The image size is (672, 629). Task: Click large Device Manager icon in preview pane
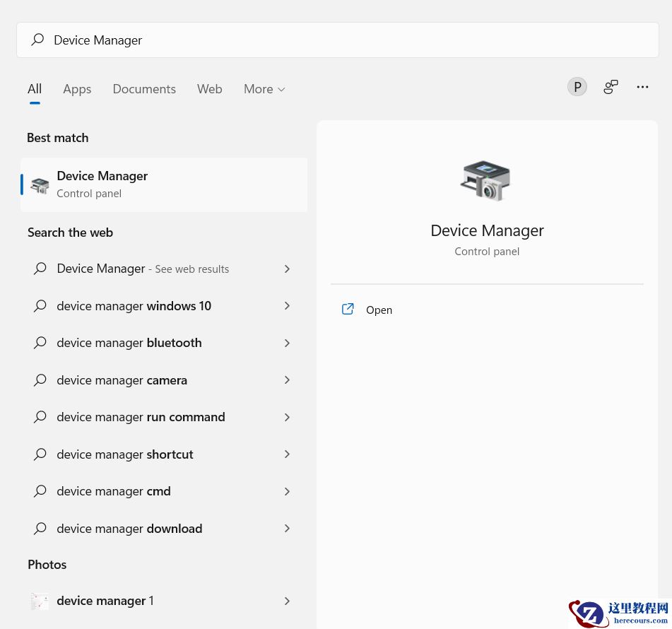pyautogui.click(x=486, y=181)
